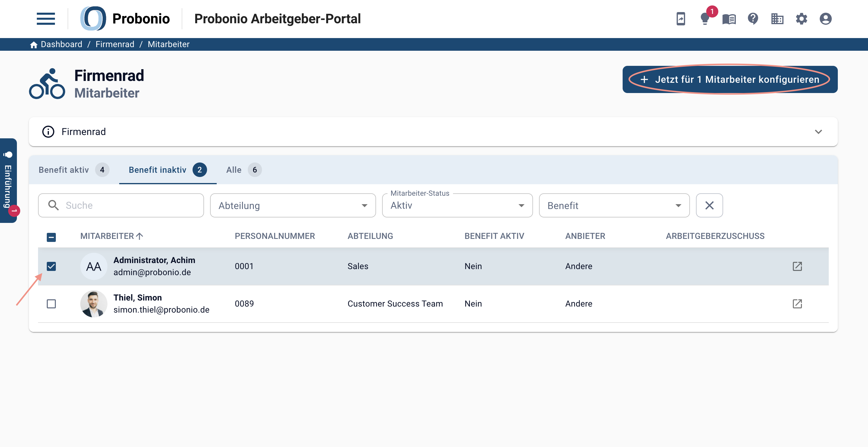868x447 pixels.
Task: Sort by Benefit Aktiv column header
Action: pyautogui.click(x=494, y=236)
